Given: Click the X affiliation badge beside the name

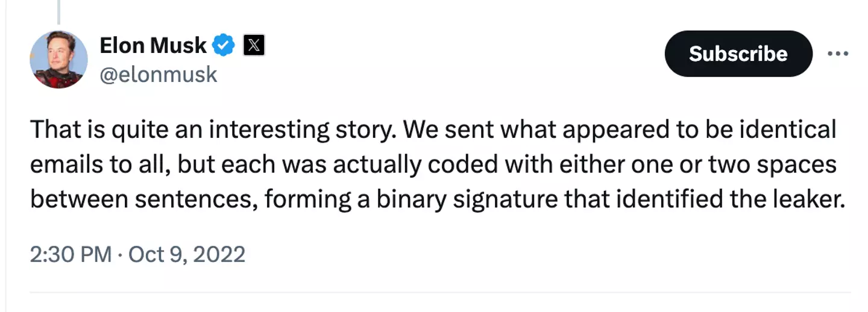Looking at the screenshot, I should 254,46.
